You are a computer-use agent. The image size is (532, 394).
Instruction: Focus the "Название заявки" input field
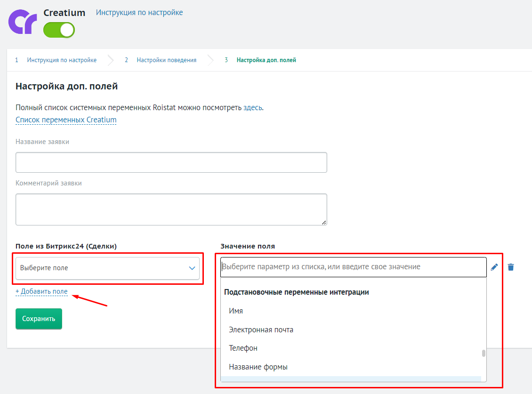(171, 162)
